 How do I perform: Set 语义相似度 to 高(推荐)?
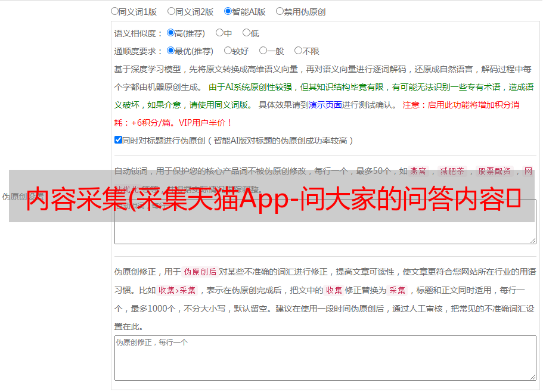pyautogui.click(x=170, y=33)
